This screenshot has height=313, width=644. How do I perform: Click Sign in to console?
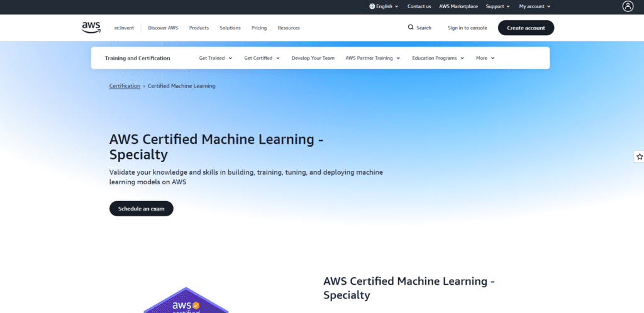[467, 28]
